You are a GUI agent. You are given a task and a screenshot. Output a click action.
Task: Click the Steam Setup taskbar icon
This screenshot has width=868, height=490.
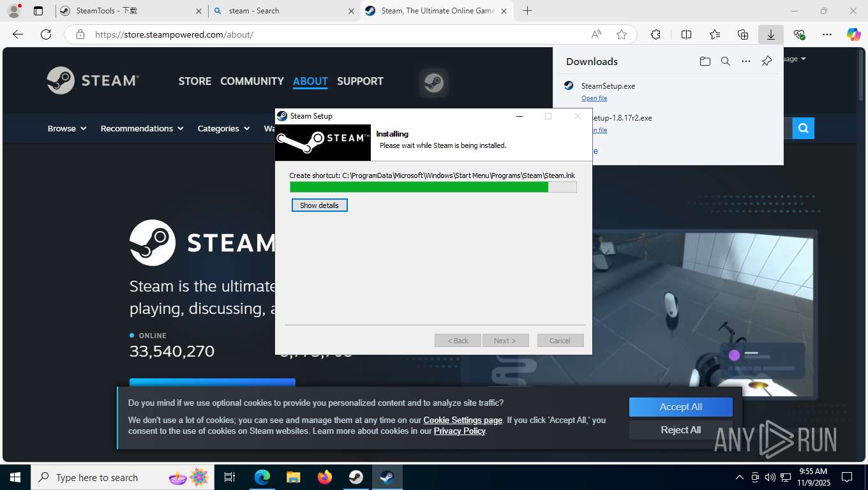pos(387,477)
